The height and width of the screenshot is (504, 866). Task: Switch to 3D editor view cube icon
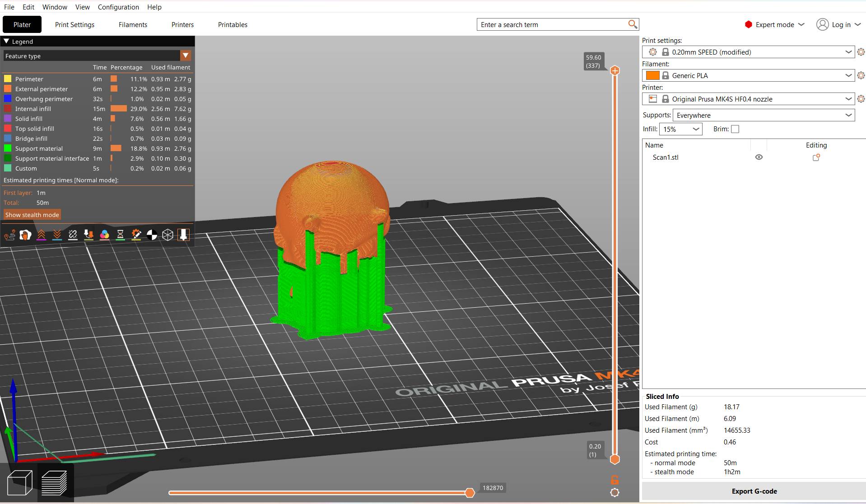click(x=20, y=483)
